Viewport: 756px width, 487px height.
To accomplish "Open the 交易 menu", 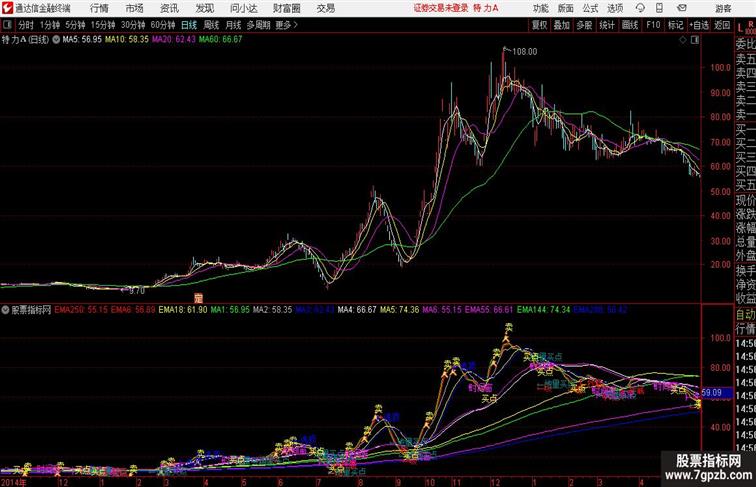I will point(326,8).
